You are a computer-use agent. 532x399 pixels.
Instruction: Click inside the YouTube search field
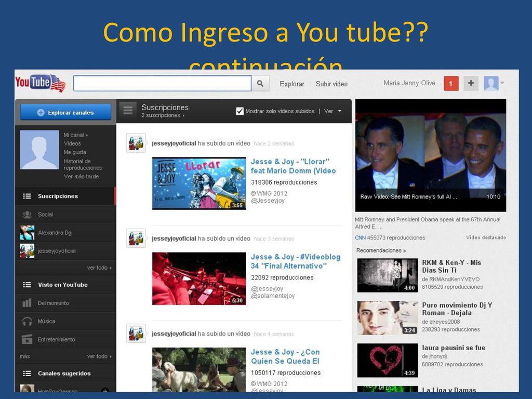[162, 84]
